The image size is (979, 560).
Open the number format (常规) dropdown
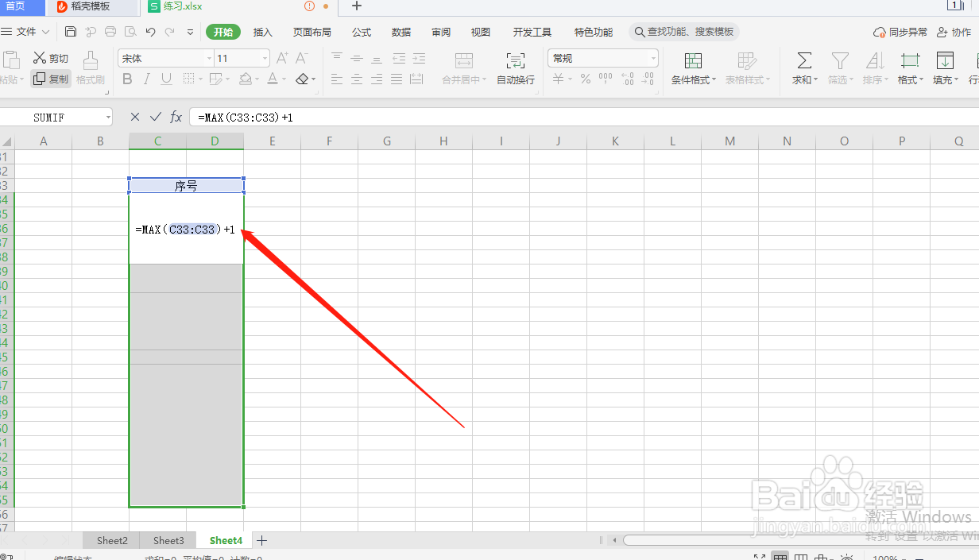[654, 58]
